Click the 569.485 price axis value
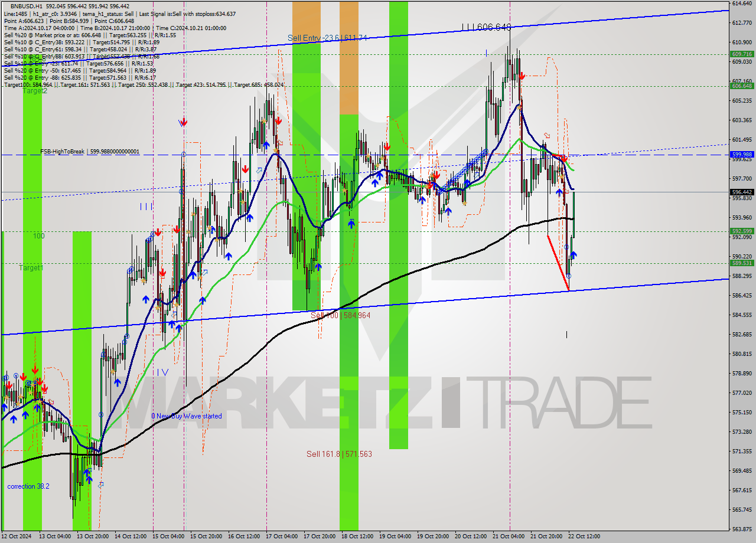The image size is (756, 543). (742, 470)
